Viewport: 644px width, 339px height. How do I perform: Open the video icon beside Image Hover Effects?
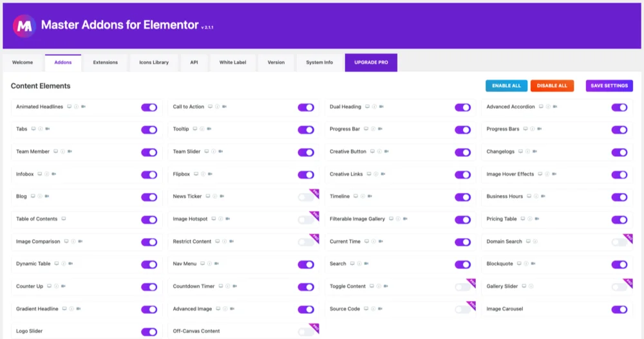pyautogui.click(x=554, y=174)
